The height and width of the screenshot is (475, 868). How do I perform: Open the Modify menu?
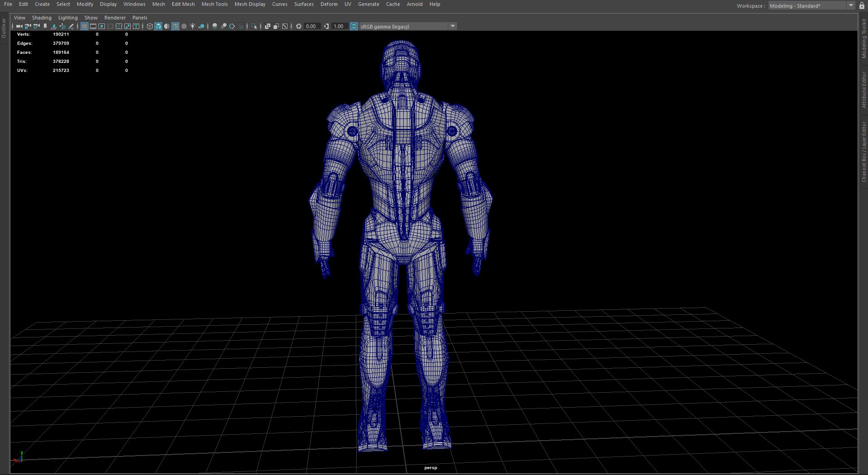click(85, 4)
